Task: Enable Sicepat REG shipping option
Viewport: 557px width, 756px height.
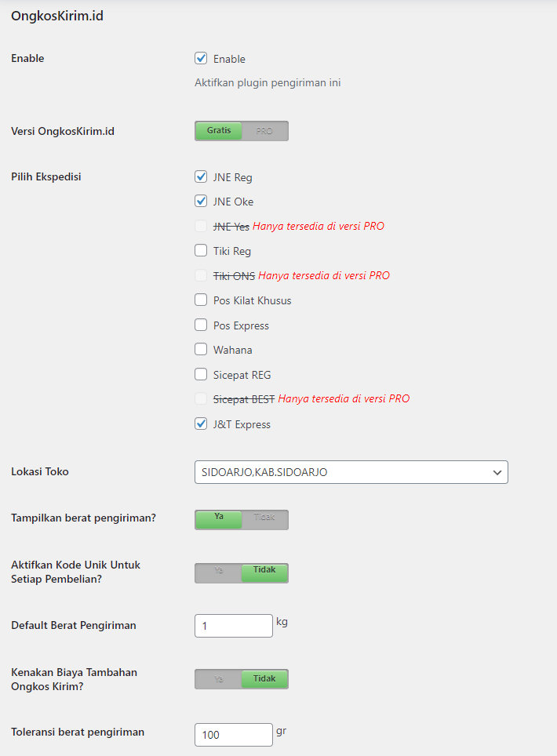Action: pyautogui.click(x=201, y=375)
